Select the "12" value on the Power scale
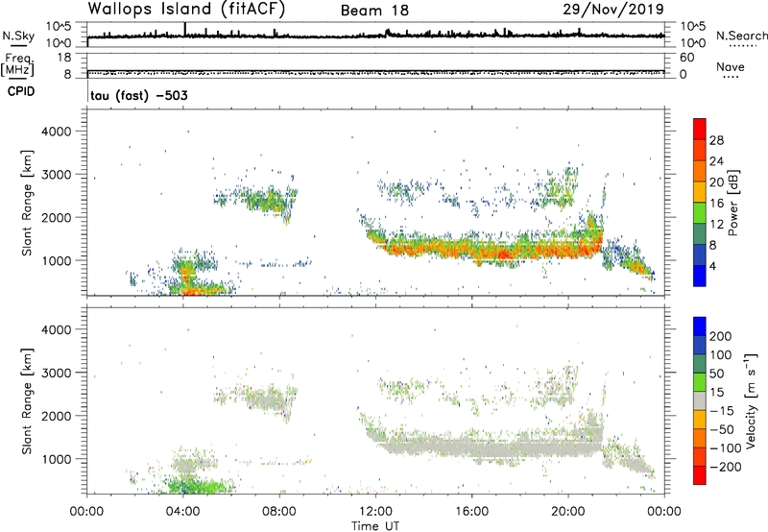The height and width of the screenshot is (532, 768). (x=716, y=225)
